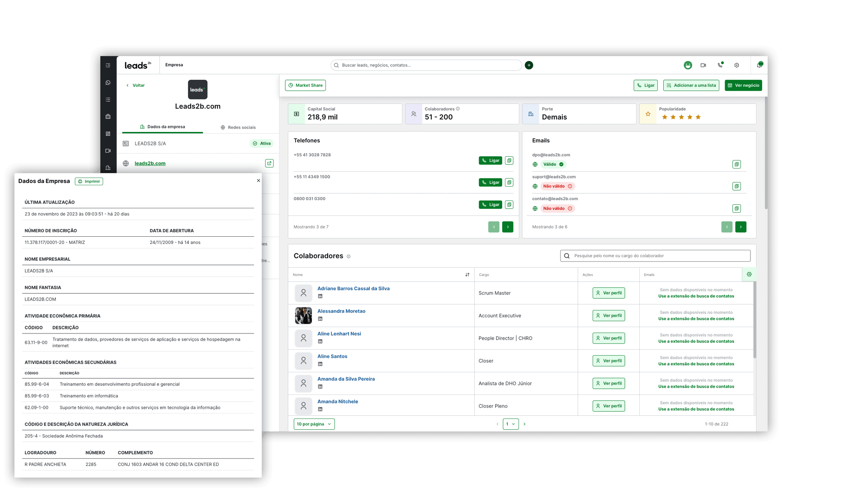
Task: Click the green plus add button
Action: pos(529,65)
